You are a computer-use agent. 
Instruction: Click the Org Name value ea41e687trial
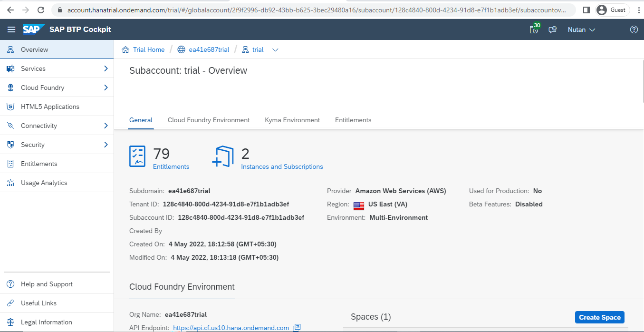pyautogui.click(x=186, y=314)
